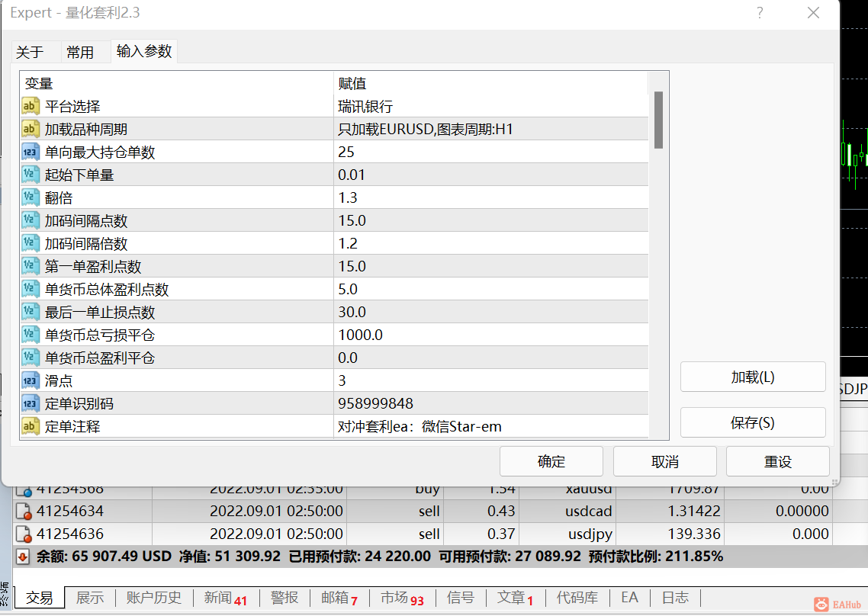The height and width of the screenshot is (616, 868).
Task: Click the string icon beside 加载品种周期
Action: coord(31,129)
